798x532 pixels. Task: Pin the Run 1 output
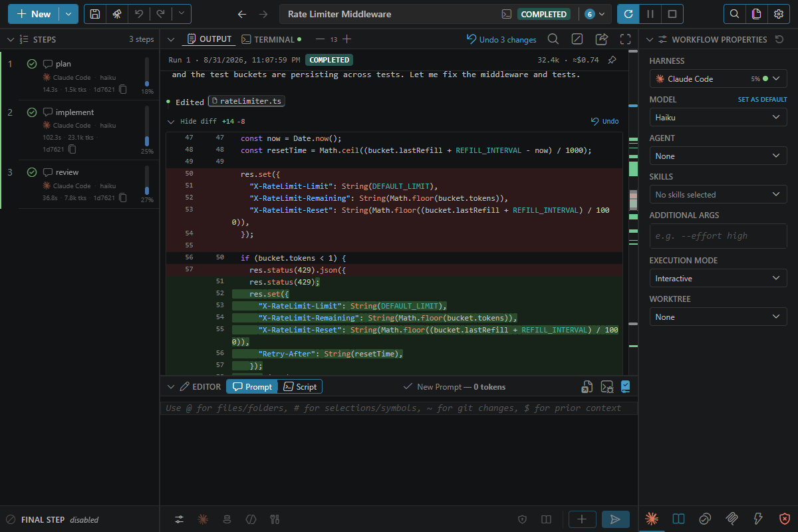click(x=612, y=60)
